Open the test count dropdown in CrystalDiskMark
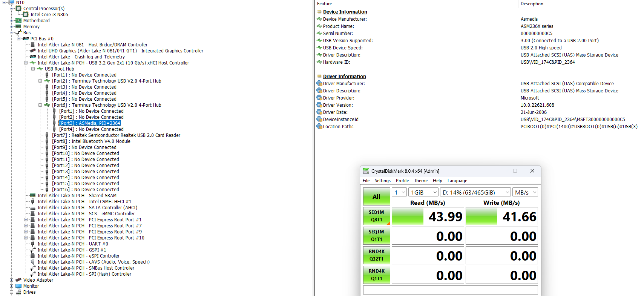 click(x=399, y=192)
